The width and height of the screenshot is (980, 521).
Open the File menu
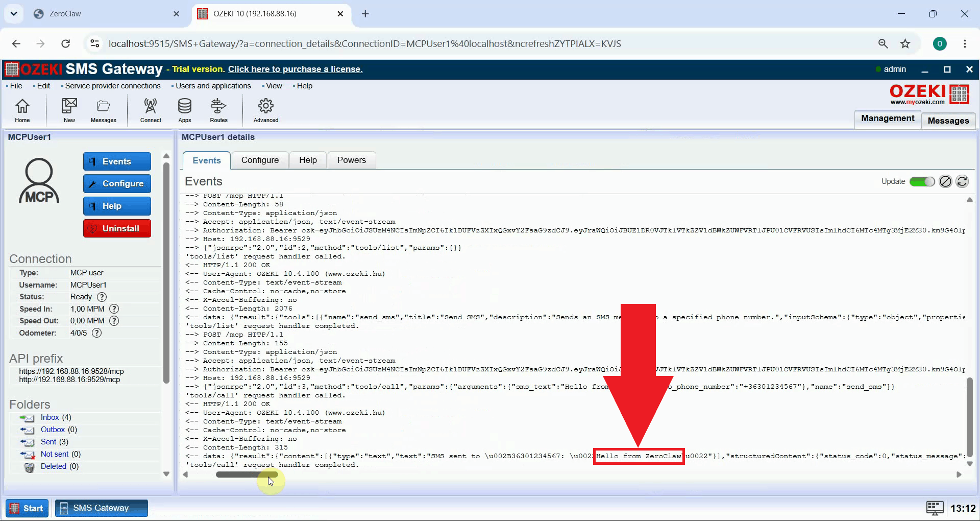point(16,86)
